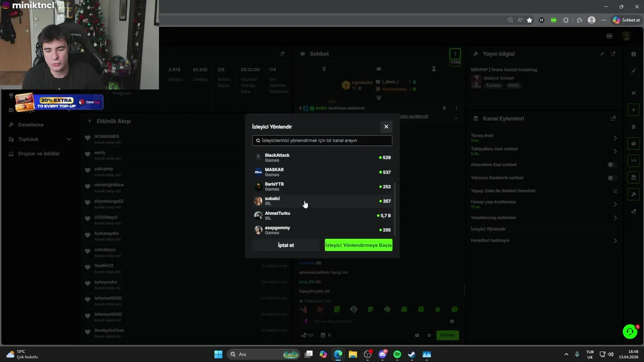
Task: Select MASKAR channel in raid list
Action: click(322, 172)
